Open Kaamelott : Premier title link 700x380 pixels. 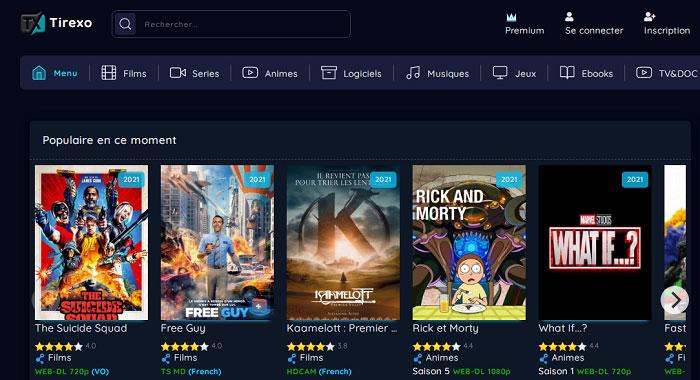(342, 328)
